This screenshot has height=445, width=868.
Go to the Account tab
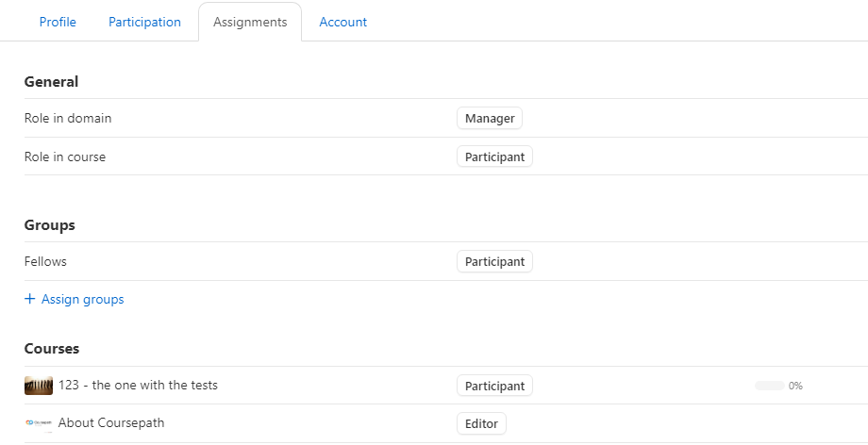[x=342, y=22]
